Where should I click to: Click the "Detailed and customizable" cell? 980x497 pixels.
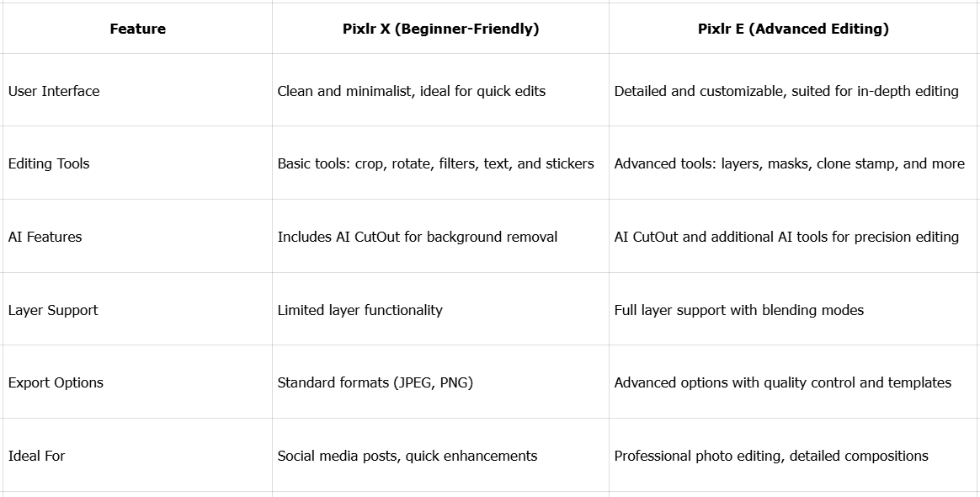(786, 91)
